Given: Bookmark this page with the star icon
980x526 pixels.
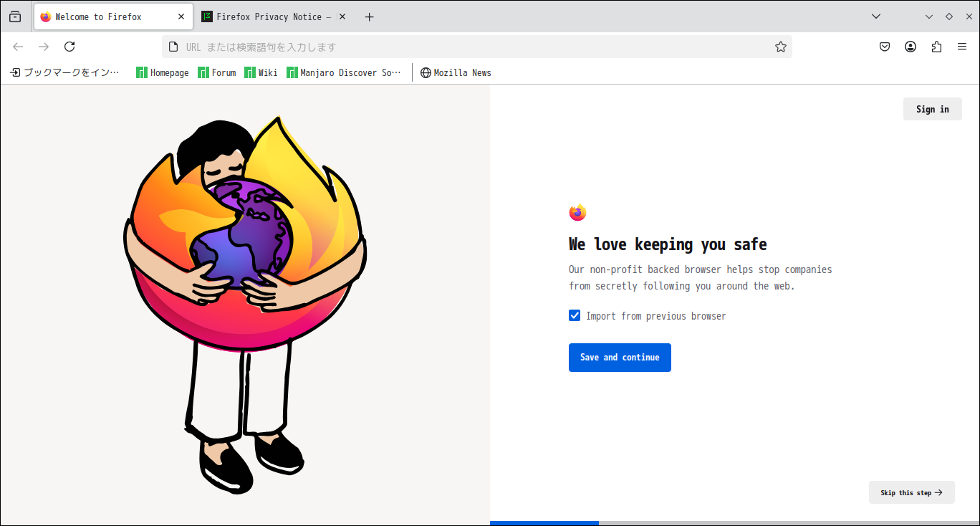Looking at the screenshot, I should point(781,47).
